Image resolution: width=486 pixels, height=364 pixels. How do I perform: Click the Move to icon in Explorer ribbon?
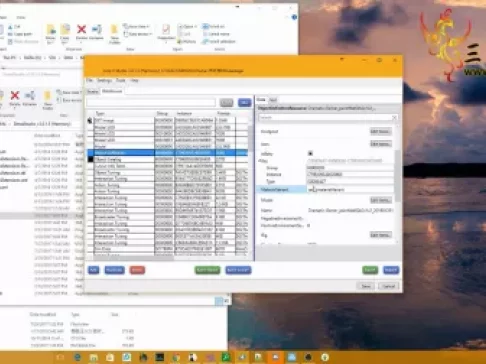(51, 32)
